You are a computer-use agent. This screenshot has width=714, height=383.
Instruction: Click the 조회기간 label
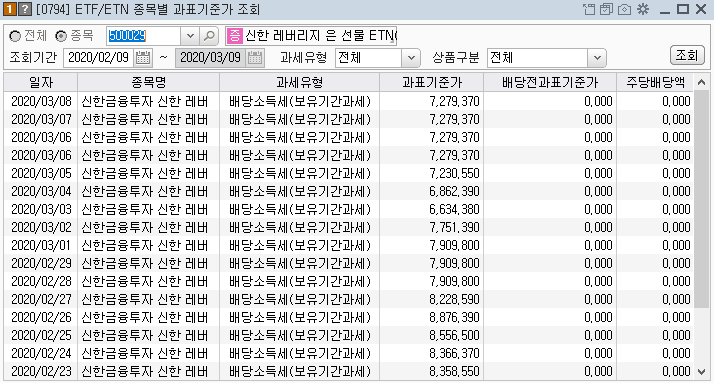click(x=33, y=58)
